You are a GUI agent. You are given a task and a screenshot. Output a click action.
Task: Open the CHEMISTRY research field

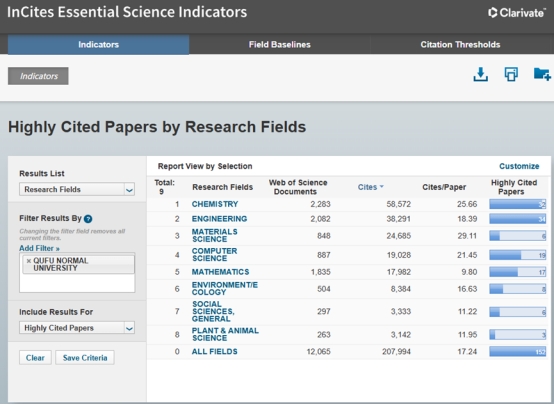(215, 204)
